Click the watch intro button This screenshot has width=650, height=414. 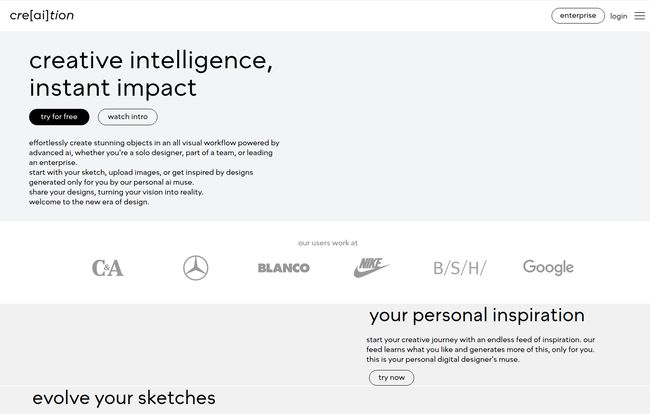click(128, 117)
